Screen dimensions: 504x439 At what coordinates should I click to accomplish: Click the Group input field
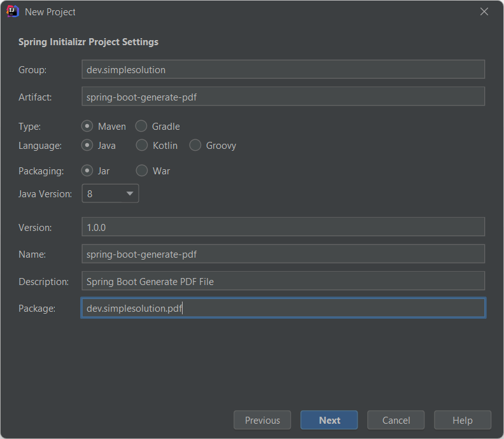[x=283, y=69]
